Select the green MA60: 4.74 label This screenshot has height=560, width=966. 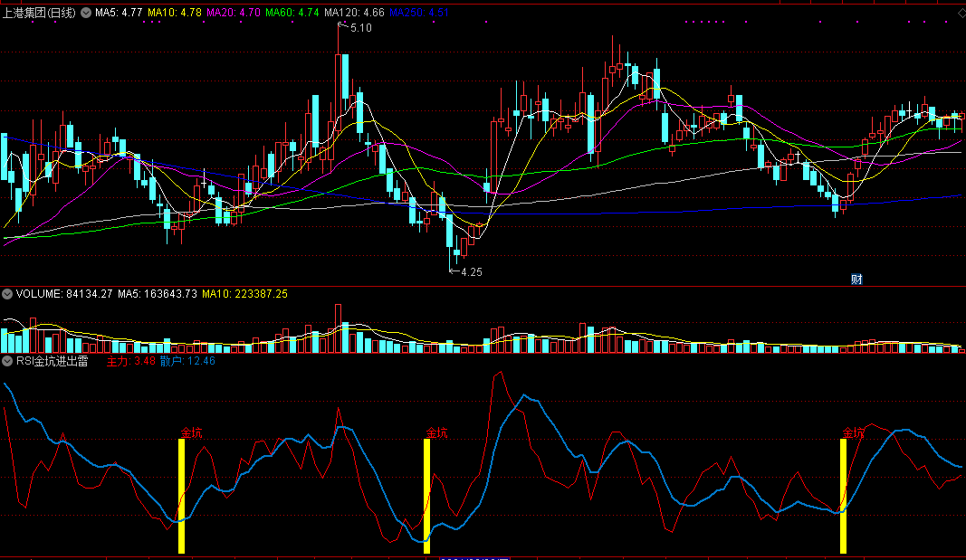292,13
